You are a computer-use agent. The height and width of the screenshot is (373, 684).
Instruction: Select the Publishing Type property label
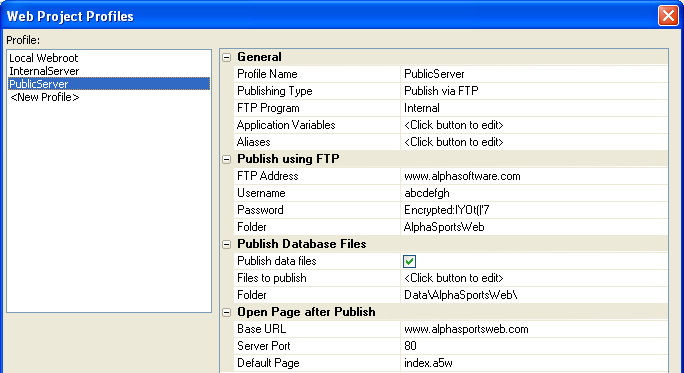pyautogui.click(x=274, y=91)
